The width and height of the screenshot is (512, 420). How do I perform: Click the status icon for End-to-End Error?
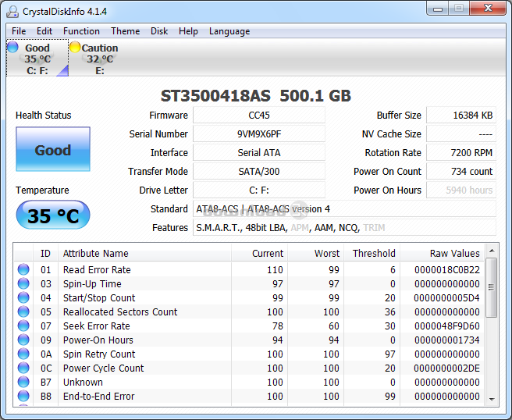(23, 396)
